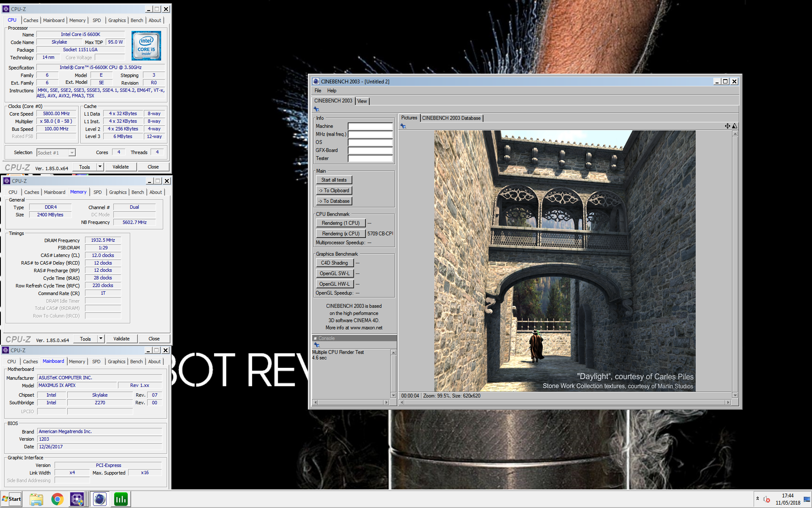Image resolution: width=812 pixels, height=508 pixels.
Task: Click the show desktop icon in tray
Action: click(807, 500)
